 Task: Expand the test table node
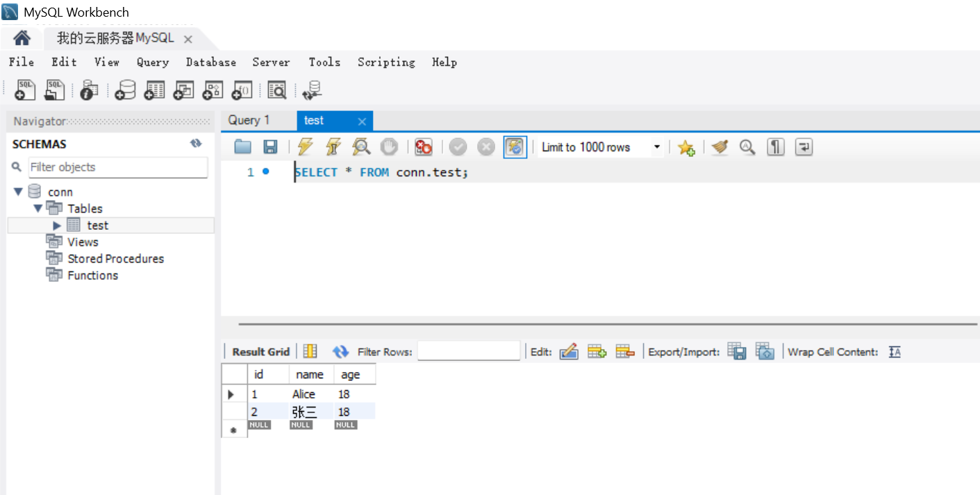tap(57, 226)
